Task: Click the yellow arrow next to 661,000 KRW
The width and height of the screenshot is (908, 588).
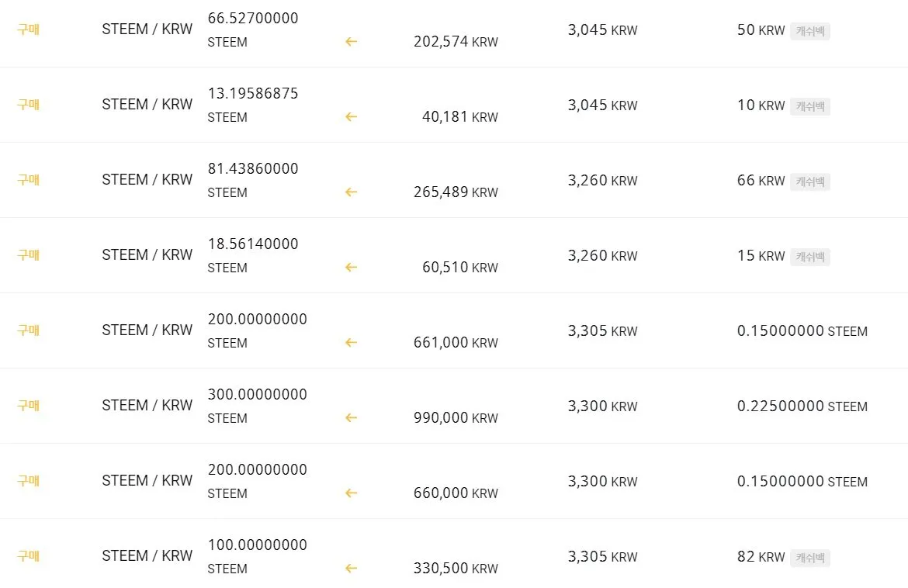Action: (x=351, y=343)
